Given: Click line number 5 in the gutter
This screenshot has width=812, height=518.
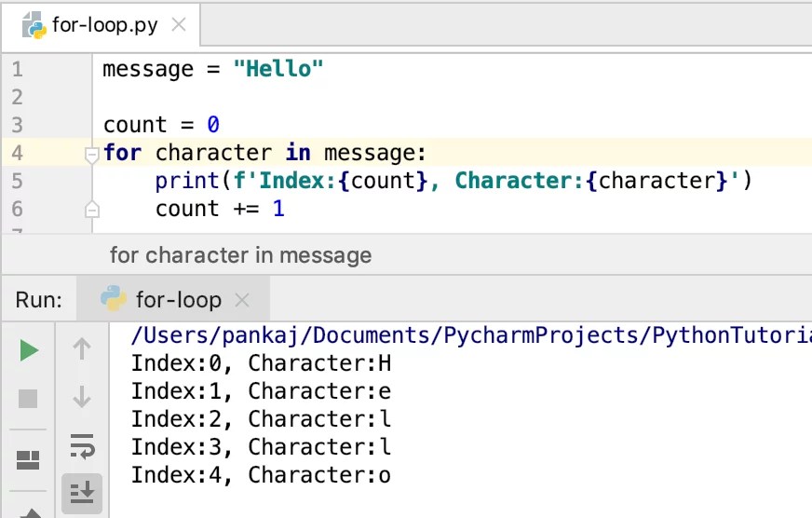Looking at the screenshot, I should (17, 181).
